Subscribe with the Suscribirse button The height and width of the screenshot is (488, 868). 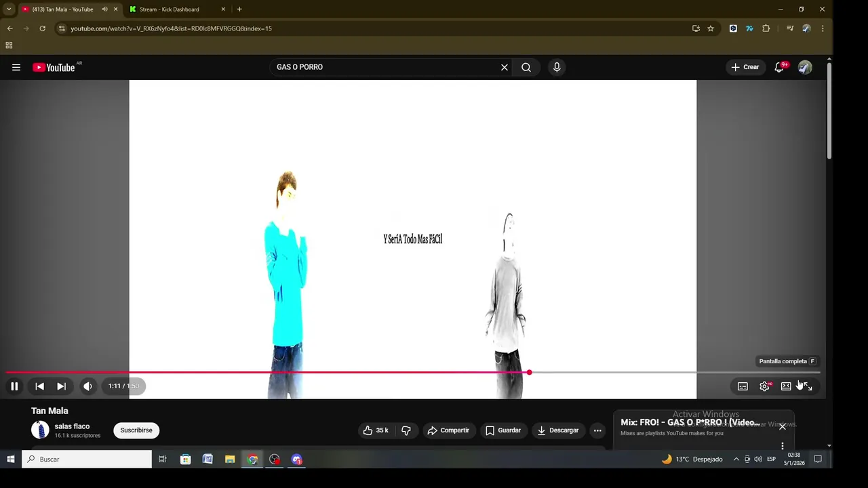click(136, 430)
